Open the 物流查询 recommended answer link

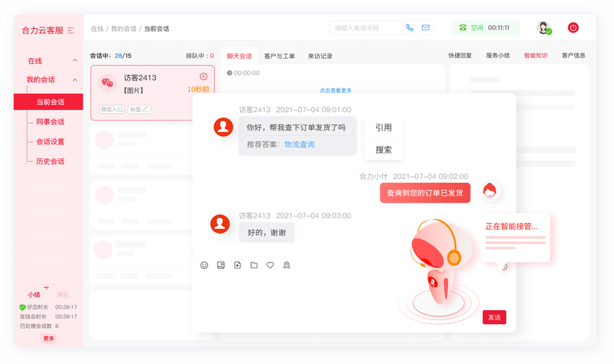tap(299, 144)
